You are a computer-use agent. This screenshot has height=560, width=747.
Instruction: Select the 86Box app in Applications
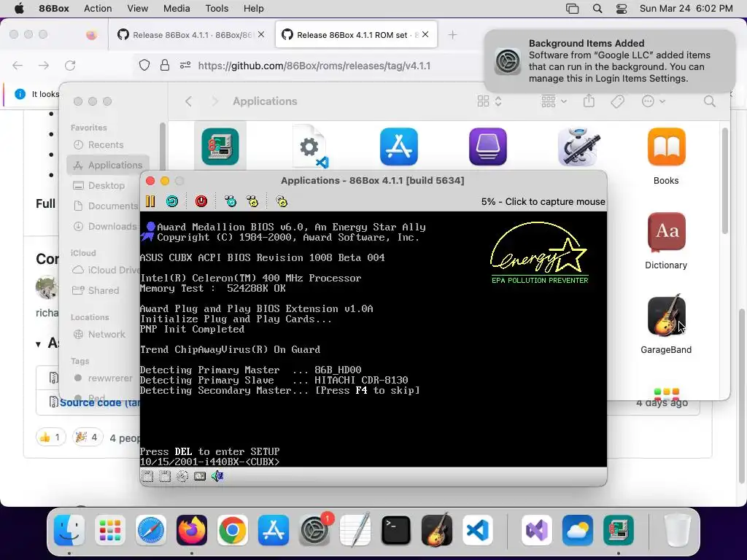(220, 147)
